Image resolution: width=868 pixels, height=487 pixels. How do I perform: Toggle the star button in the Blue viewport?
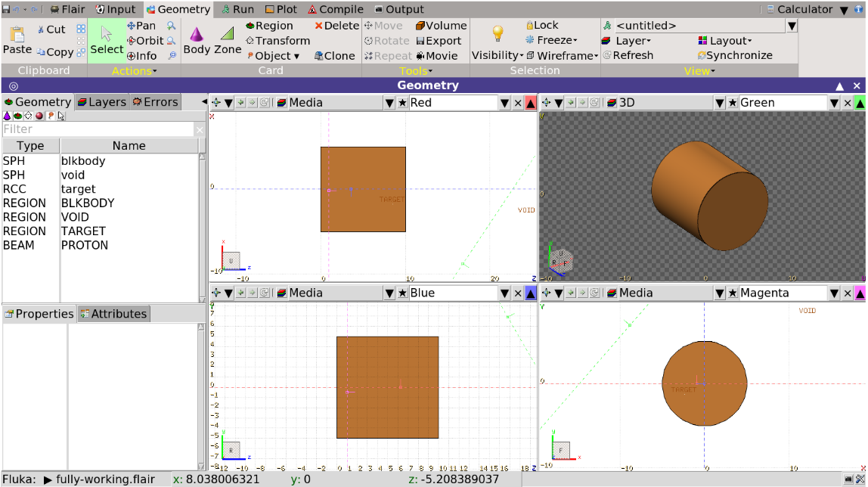click(x=402, y=293)
